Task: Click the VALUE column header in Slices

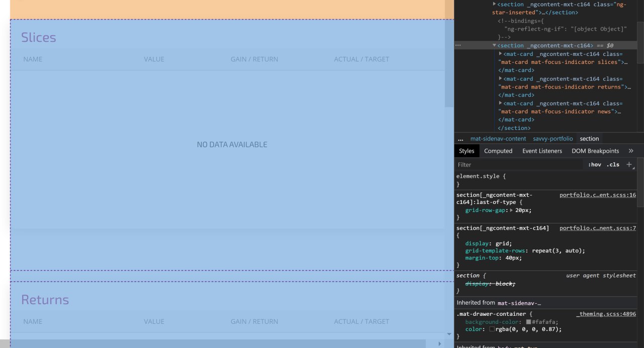Action: tap(154, 59)
